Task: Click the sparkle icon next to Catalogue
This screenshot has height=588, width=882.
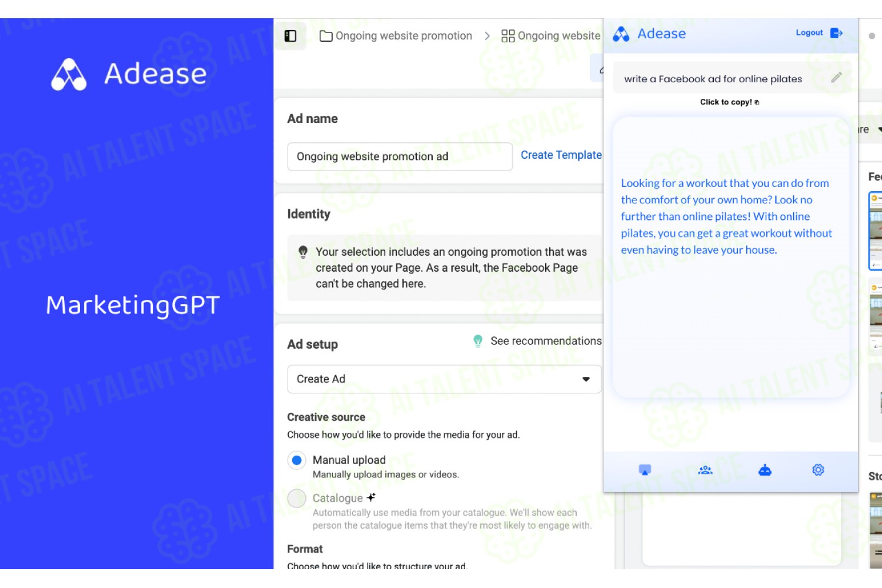Action: coord(371,497)
